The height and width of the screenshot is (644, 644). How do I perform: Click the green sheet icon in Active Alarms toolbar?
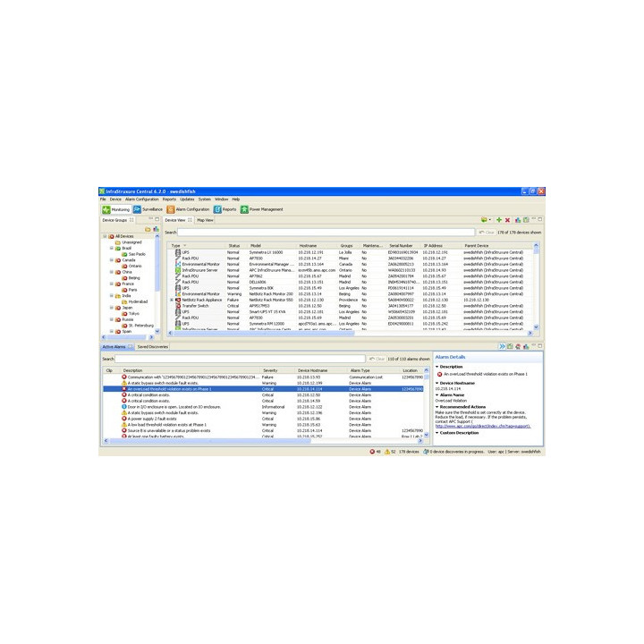pyautogui.click(x=510, y=347)
